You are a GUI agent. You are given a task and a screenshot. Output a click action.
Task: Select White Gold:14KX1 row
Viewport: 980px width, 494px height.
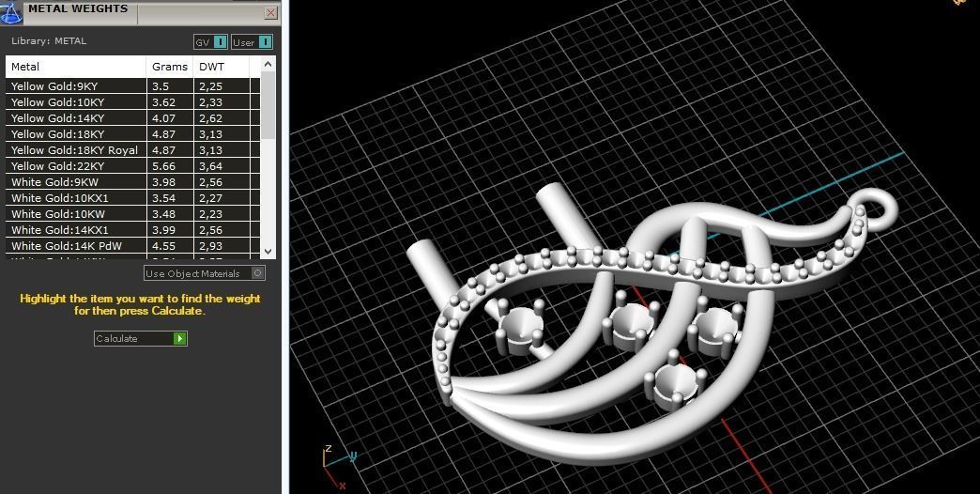(x=132, y=230)
